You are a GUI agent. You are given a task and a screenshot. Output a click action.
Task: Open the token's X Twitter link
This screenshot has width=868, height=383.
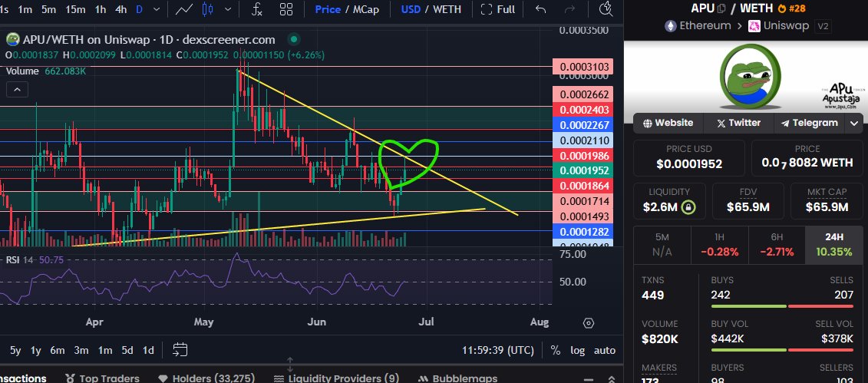(x=738, y=123)
